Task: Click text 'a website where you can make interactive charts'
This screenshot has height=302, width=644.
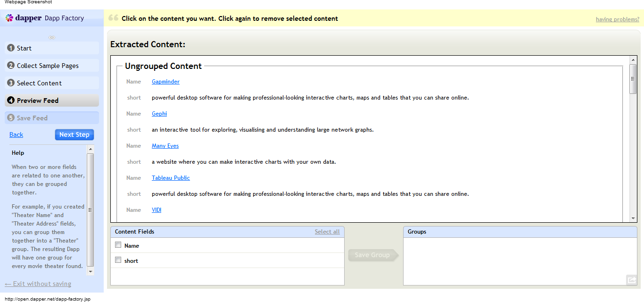Action: click(244, 162)
